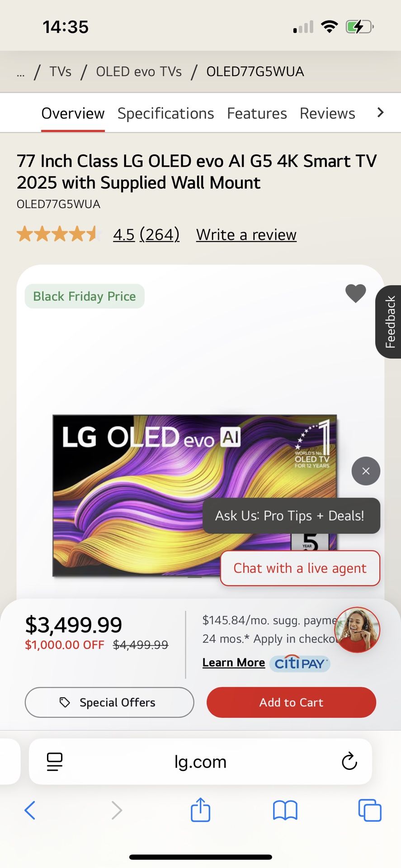
Task: Tap the lg.com address bar
Action: click(x=200, y=762)
